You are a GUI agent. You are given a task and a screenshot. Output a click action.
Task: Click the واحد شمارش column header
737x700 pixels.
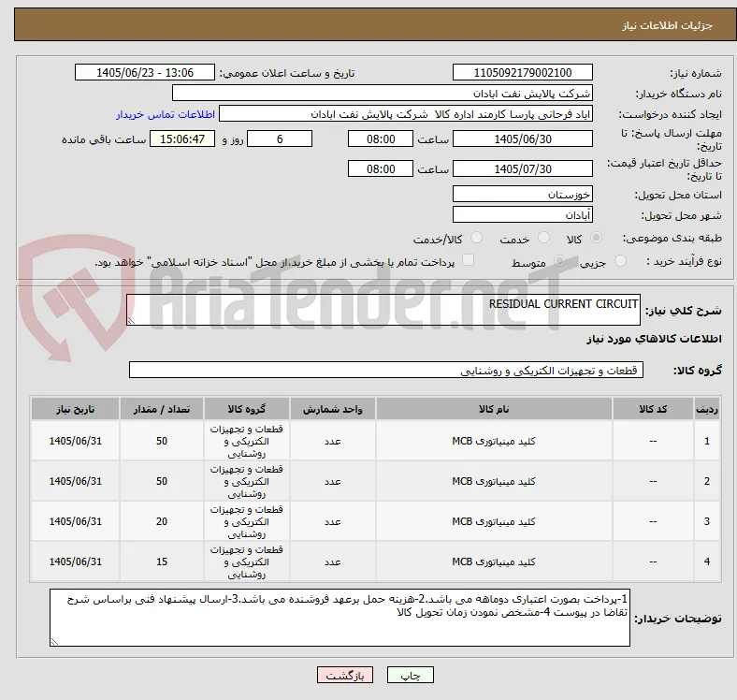click(x=332, y=409)
